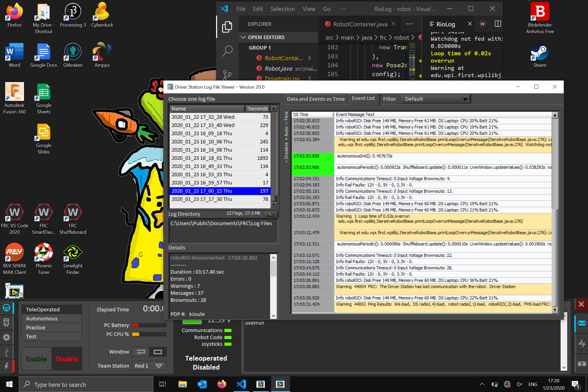Open the Selection menu in VS Code
The width and height of the screenshot is (588, 392).
[283, 9]
